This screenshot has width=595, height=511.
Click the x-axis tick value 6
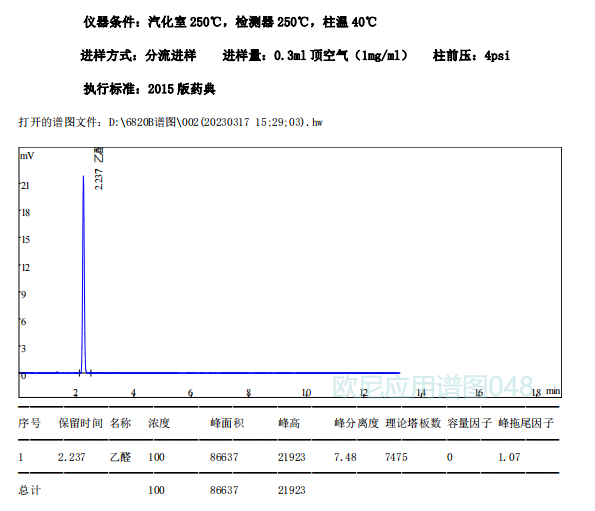190,393
